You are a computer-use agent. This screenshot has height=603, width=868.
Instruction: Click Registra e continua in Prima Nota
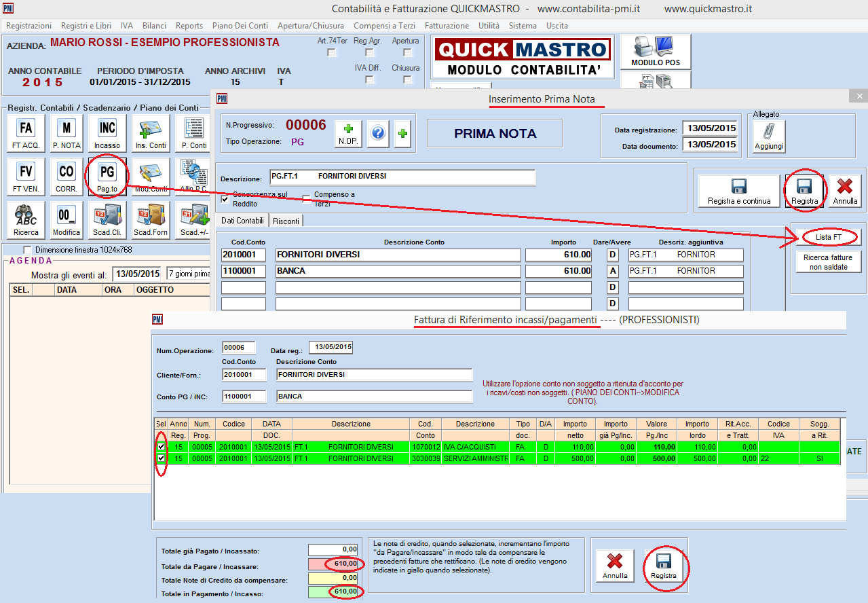[x=739, y=191]
